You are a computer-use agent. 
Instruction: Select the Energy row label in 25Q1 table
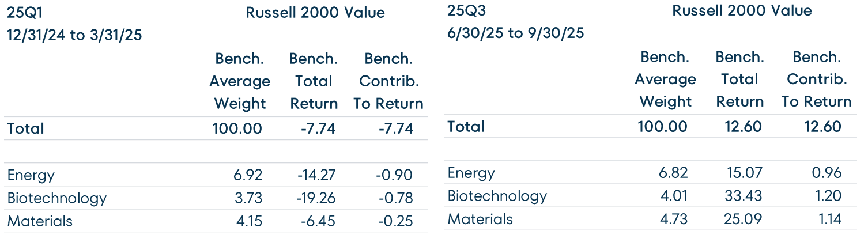[31, 175]
